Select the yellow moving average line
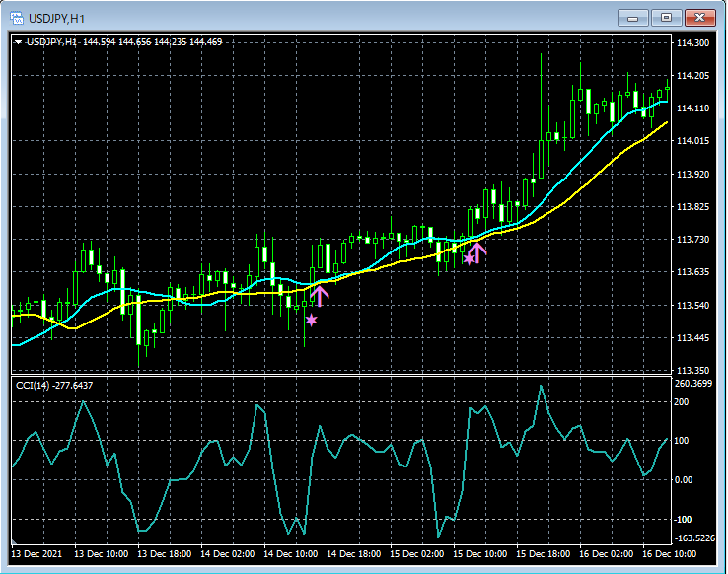728x574 pixels. pos(592,178)
